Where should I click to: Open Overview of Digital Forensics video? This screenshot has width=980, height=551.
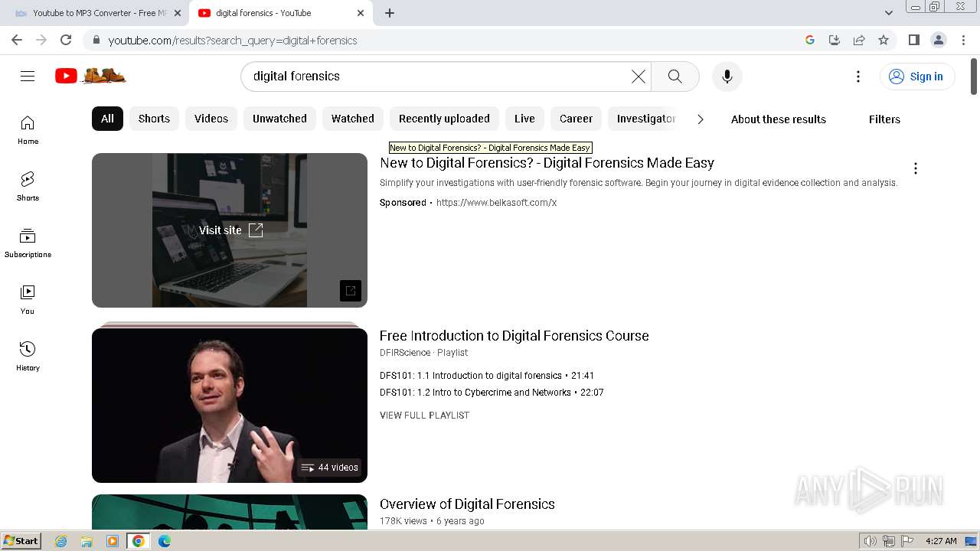tap(467, 504)
